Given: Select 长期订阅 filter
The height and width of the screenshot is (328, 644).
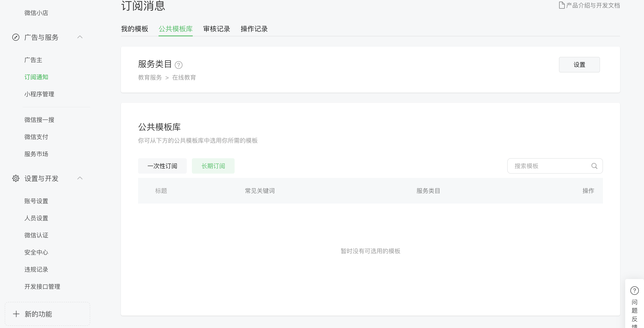Looking at the screenshot, I should (x=213, y=166).
